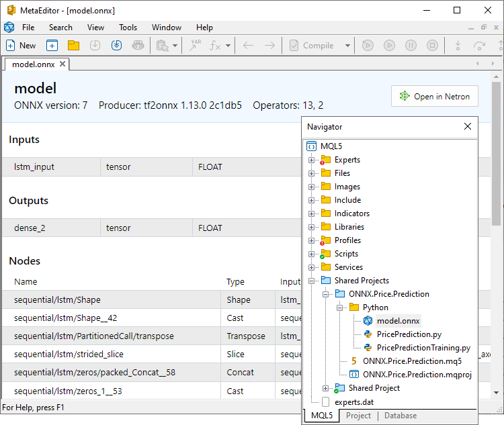Select the sequential/lstm/Shape node row
The width and height of the screenshot is (504, 425).
point(152,299)
